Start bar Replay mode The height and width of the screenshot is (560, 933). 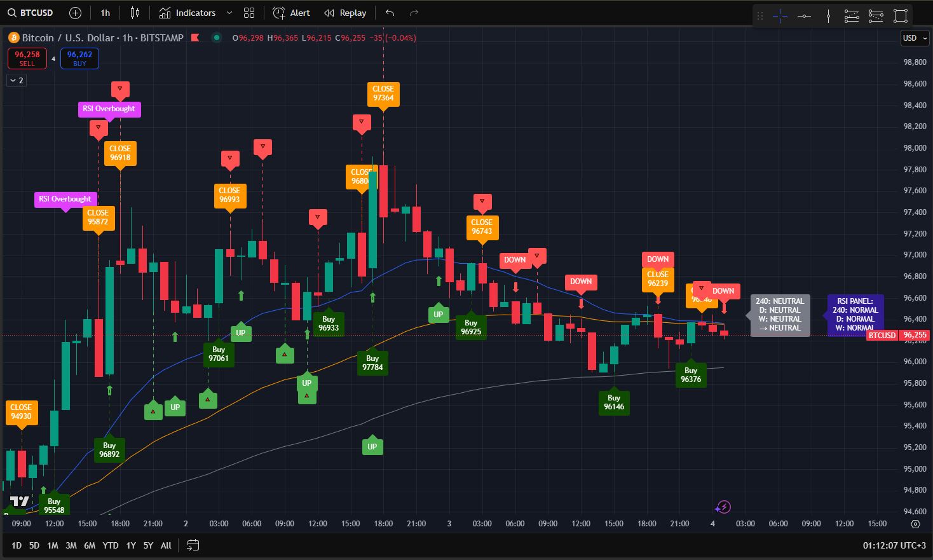(344, 12)
